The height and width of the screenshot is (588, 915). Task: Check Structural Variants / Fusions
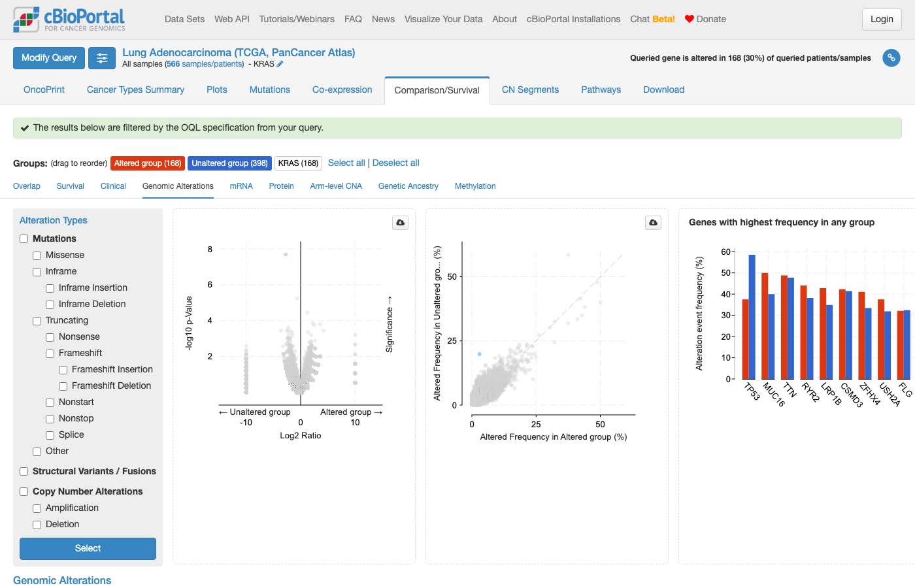pos(24,472)
